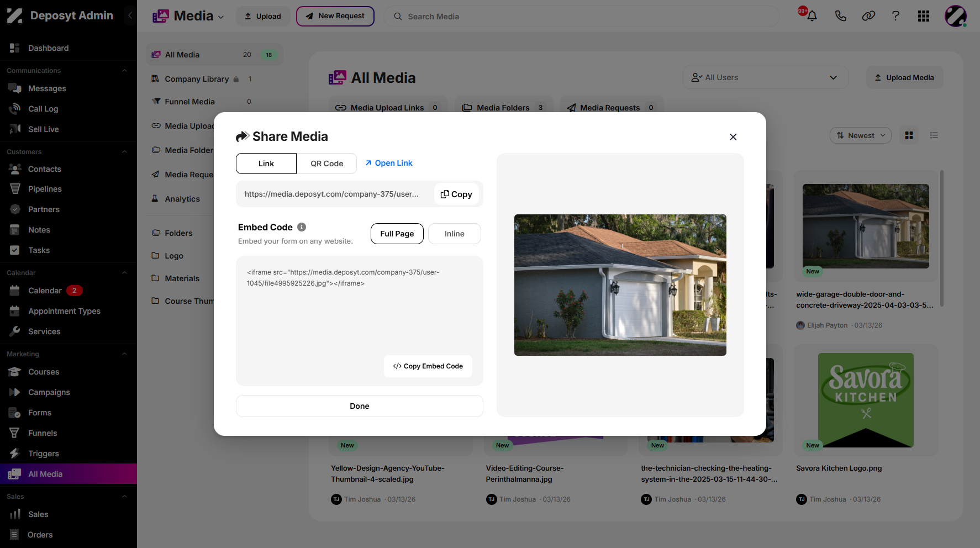Click Copy Embed Code button
Screen dimensions: 980x548
point(428,366)
